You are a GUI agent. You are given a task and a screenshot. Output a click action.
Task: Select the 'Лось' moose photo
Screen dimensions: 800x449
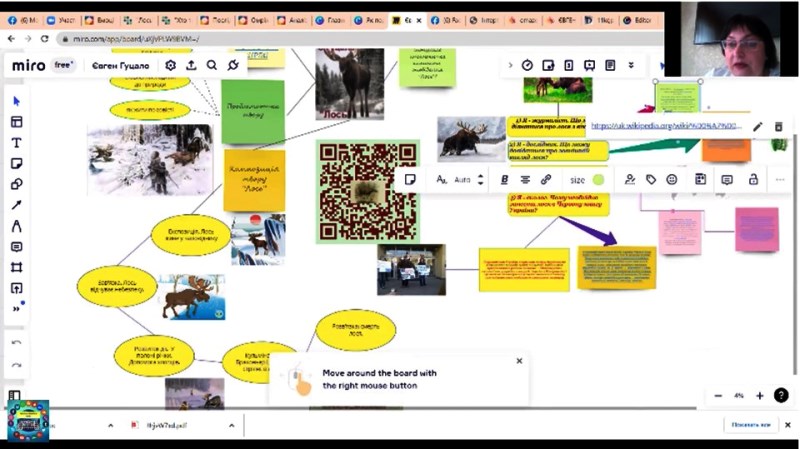(349, 84)
